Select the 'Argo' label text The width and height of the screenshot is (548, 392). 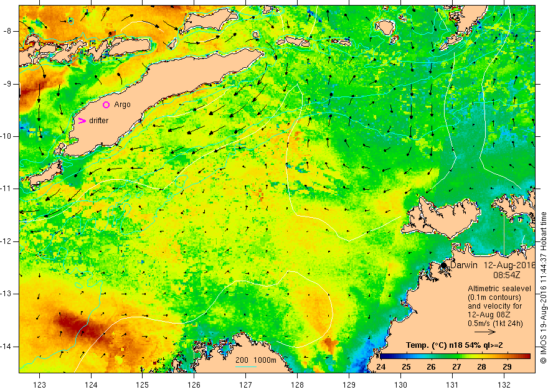(122, 105)
